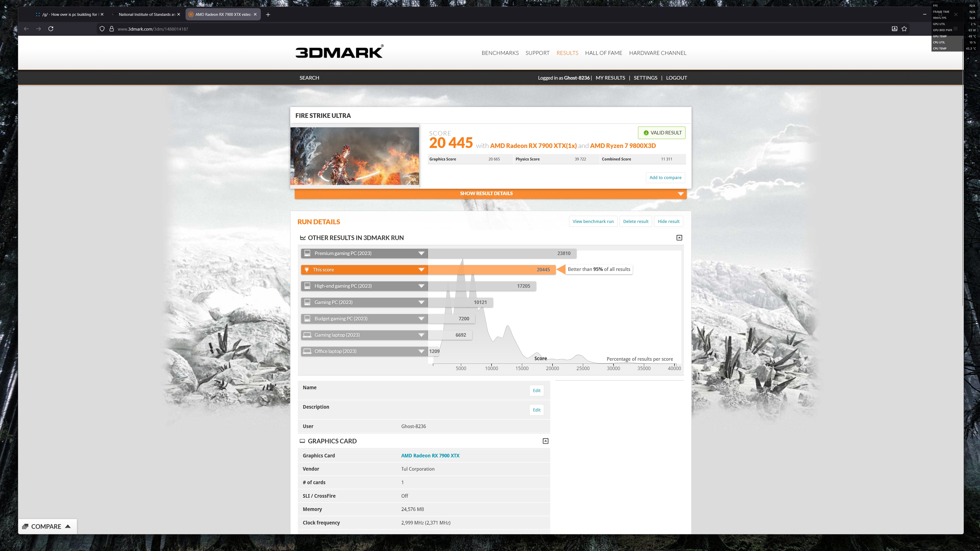Expand the Gaming laptop (2023) dropdown
Screen dimensions: 980x551
point(421,335)
